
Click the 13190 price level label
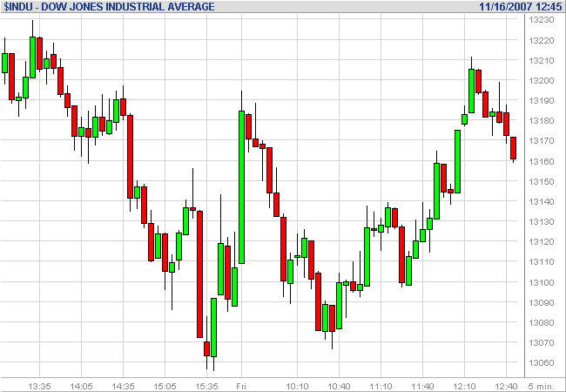point(541,101)
